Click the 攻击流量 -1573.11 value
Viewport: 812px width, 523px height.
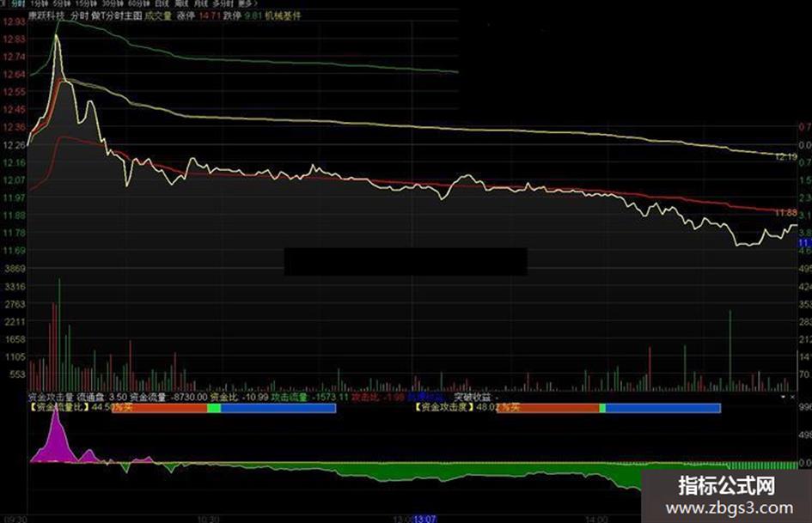310,397
